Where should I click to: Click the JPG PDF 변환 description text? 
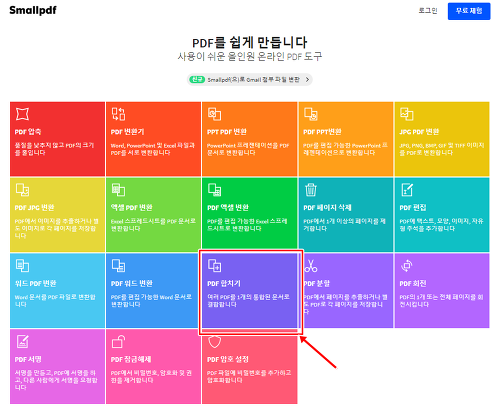[442, 149]
